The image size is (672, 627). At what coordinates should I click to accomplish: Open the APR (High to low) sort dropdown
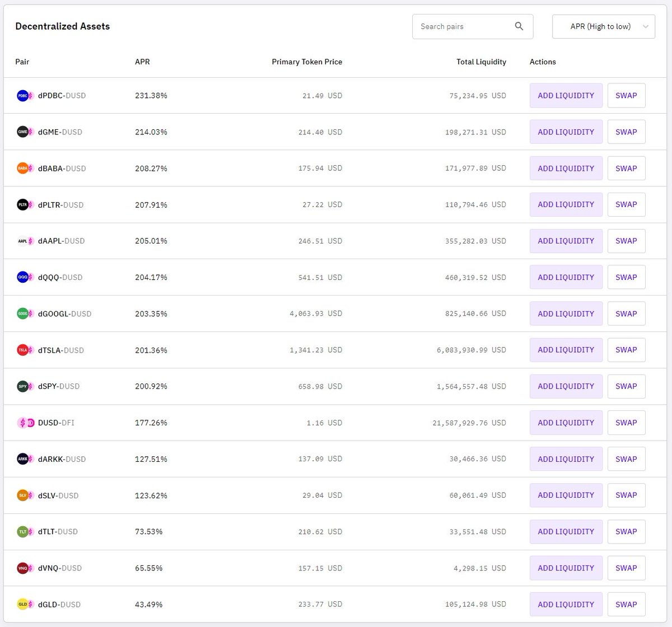pos(604,26)
